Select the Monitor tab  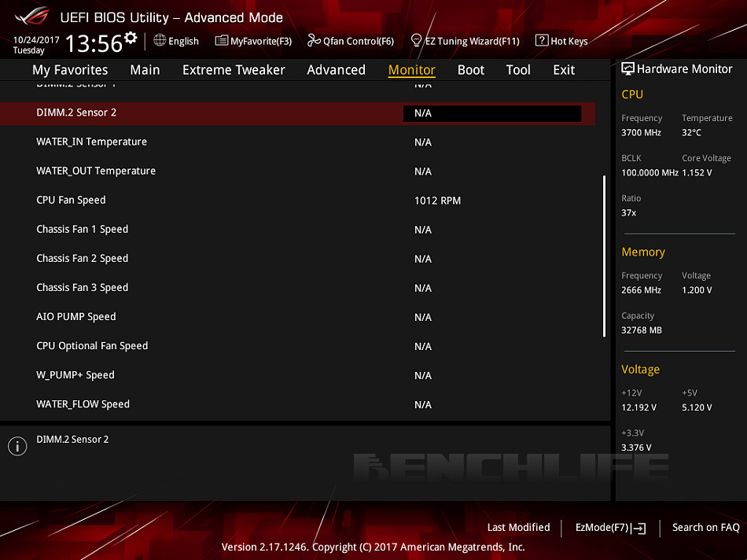411,70
